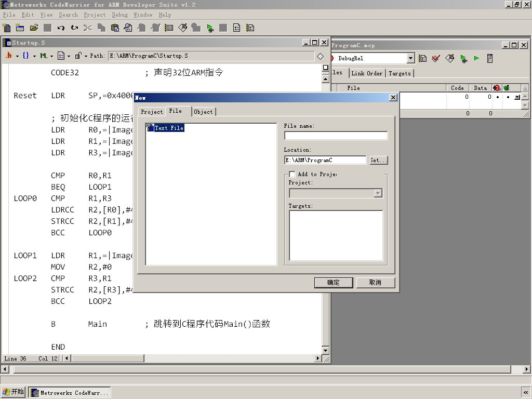Click the 确定 (OK) button
Screen dimensions: 532x399
pyautogui.click(x=334, y=283)
